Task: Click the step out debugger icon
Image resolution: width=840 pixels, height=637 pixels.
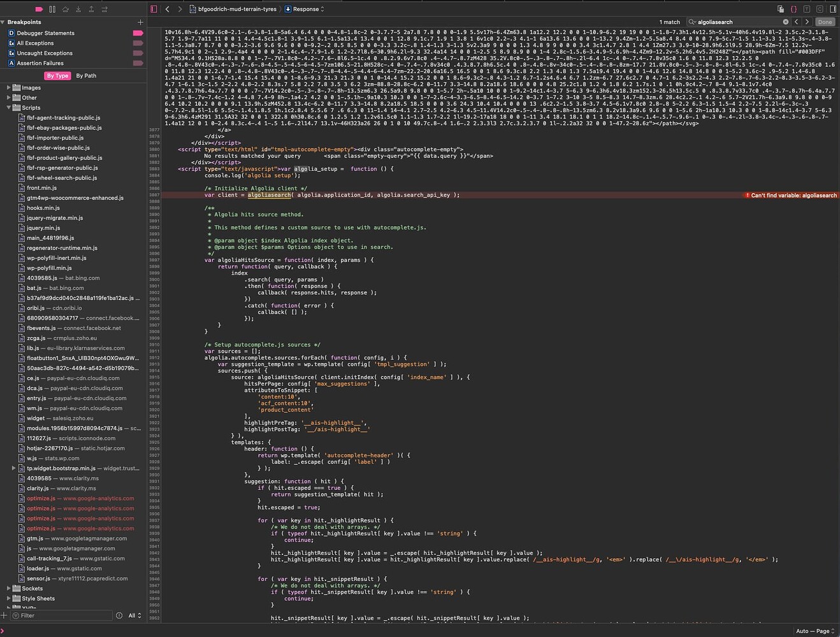Action: (91, 9)
